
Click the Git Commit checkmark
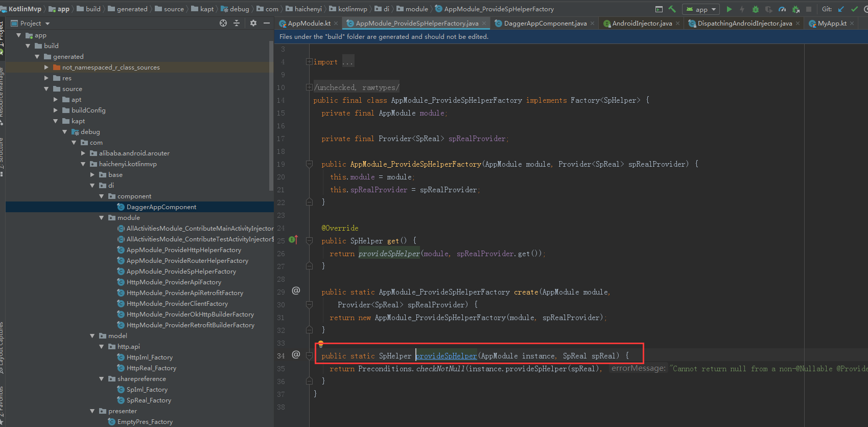[854, 9]
